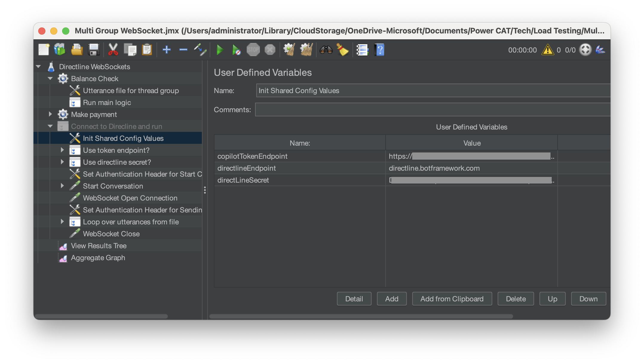
Task: Click the Add from Clipboard button
Action: [452, 299]
